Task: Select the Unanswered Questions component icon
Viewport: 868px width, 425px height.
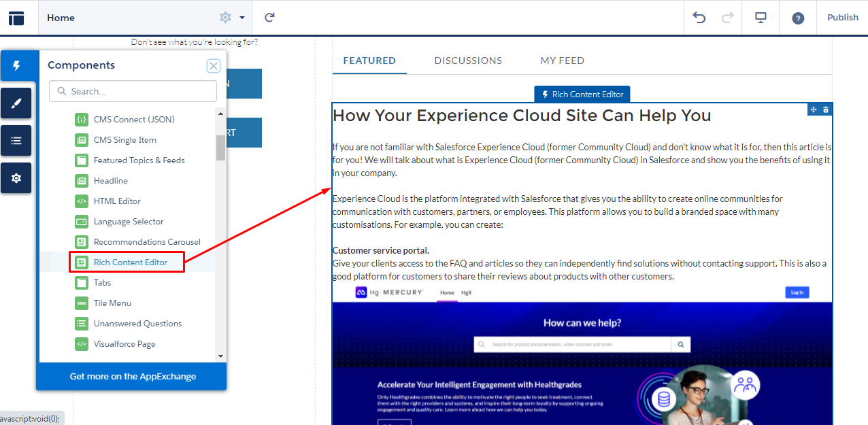Action: (82, 324)
